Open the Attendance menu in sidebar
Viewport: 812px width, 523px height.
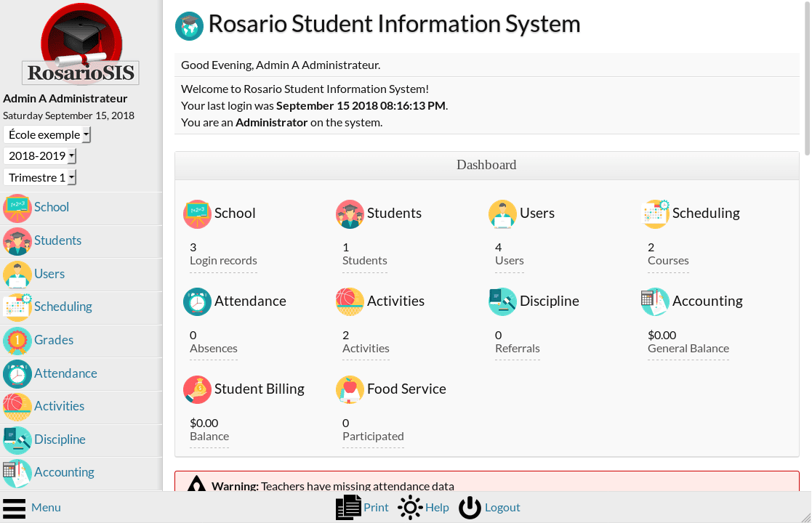65,373
